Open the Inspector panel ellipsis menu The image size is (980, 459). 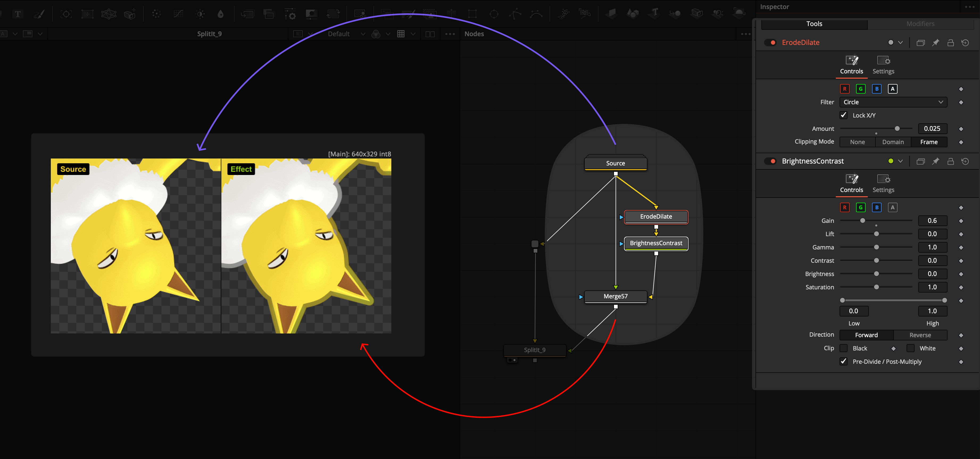(x=970, y=7)
